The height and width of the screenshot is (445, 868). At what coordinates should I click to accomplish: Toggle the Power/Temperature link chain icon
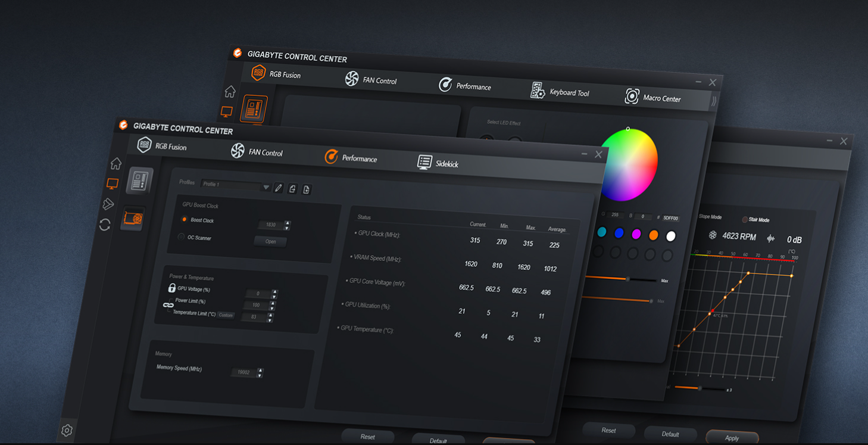168,304
